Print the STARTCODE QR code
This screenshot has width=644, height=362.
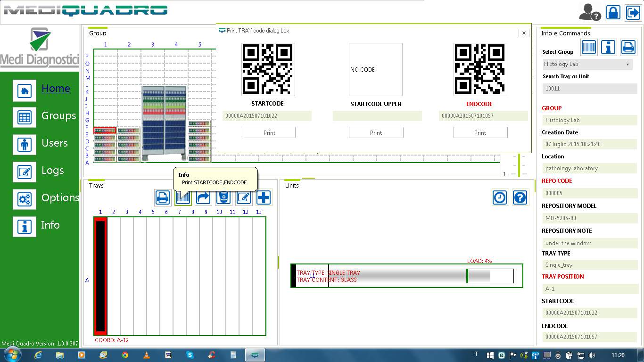[x=269, y=132]
